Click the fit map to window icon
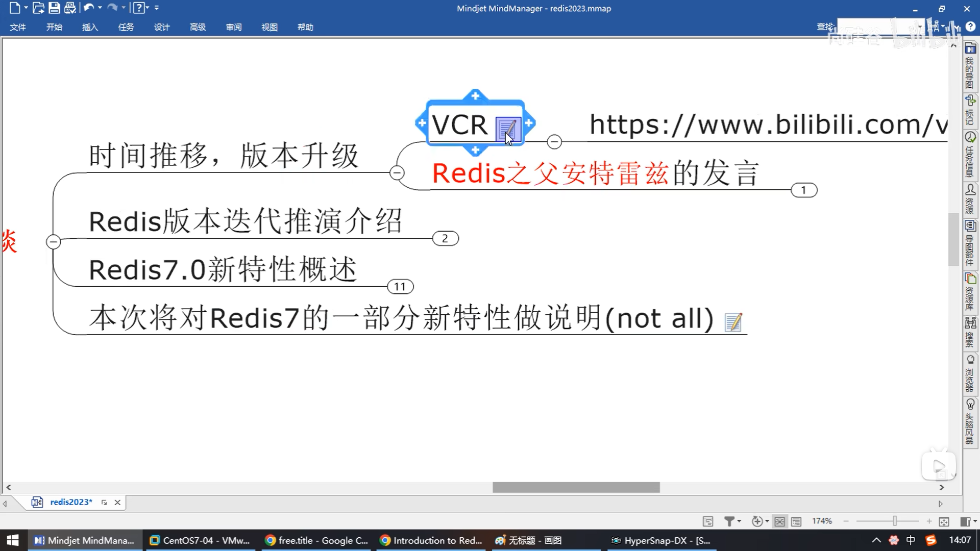The height and width of the screenshot is (551, 980). click(944, 521)
